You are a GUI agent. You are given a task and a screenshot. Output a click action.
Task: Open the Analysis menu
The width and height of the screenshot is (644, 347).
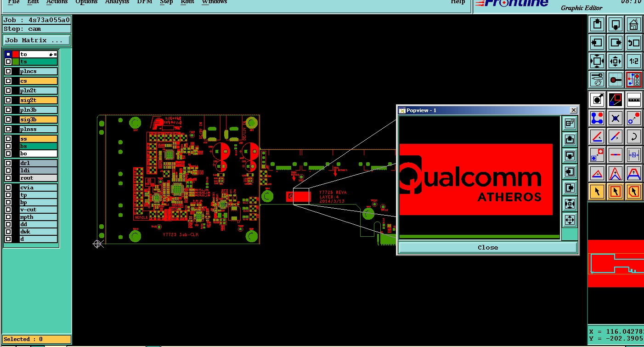[x=118, y=2]
